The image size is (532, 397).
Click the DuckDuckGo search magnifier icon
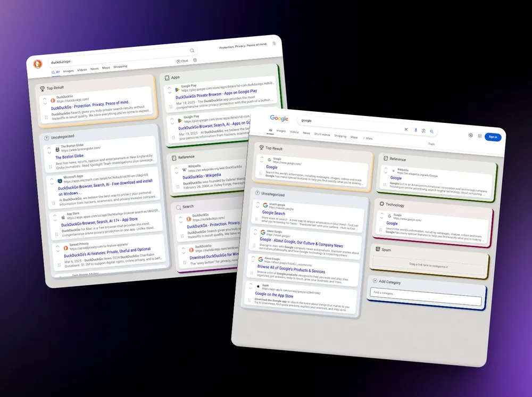click(192, 51)
